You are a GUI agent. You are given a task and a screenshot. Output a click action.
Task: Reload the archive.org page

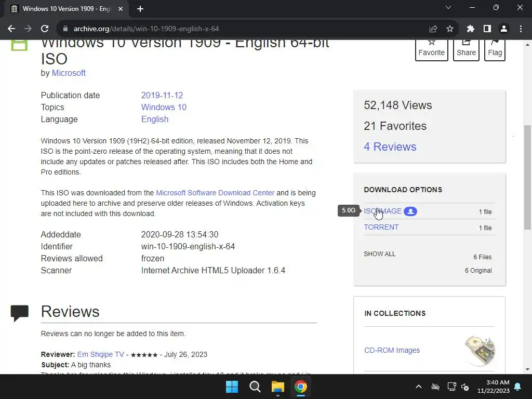click(45, 29)
